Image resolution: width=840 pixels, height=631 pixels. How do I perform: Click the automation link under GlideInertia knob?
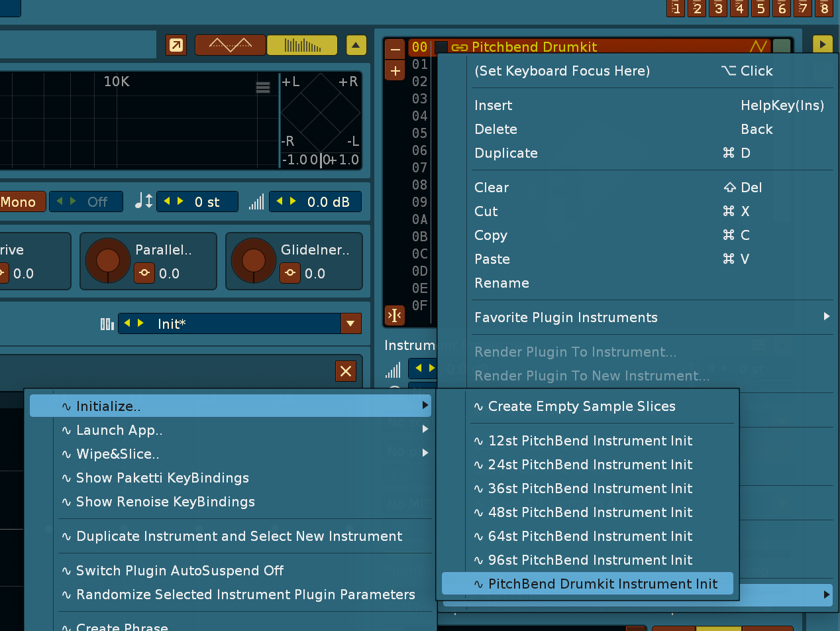coord(289,273)
